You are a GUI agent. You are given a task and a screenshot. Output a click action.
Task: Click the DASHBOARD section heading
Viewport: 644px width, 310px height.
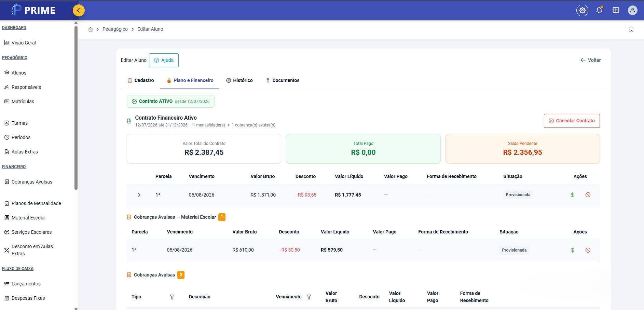coord(14,28)
